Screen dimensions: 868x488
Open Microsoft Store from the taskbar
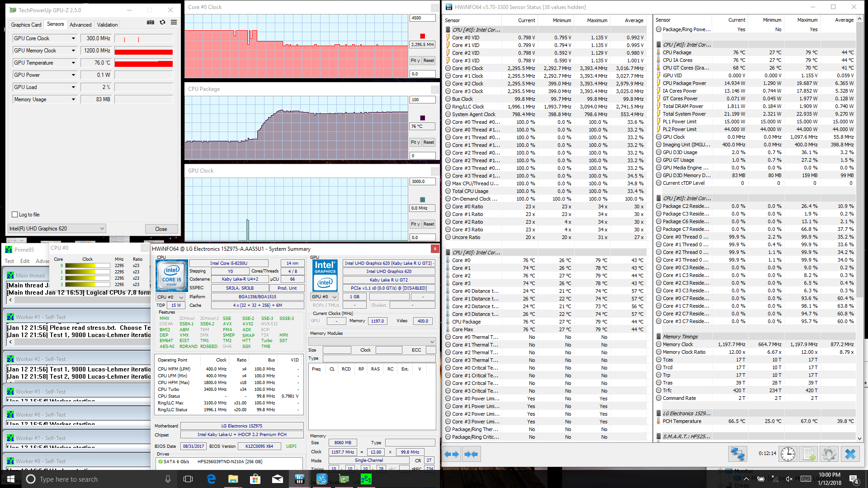(255, 479)
